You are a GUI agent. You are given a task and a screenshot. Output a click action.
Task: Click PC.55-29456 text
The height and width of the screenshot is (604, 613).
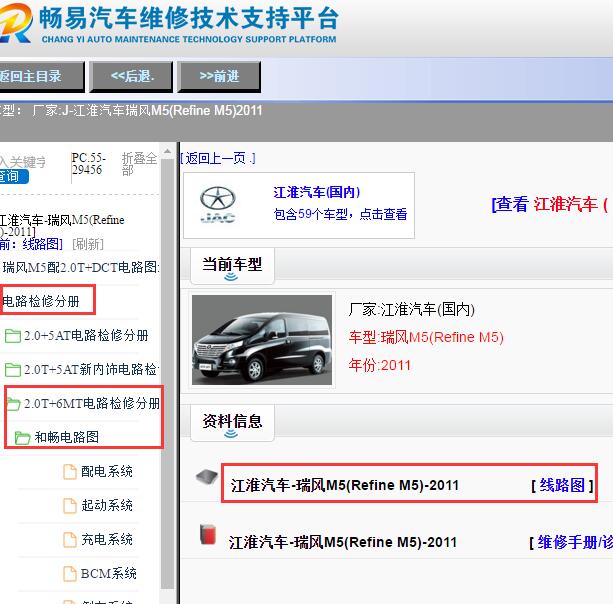tap(89, 164)
